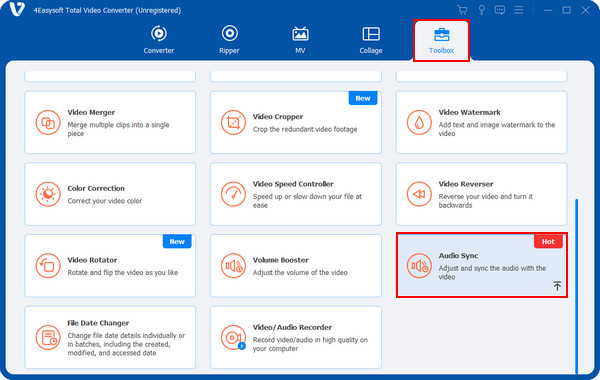Click the Video Reverser rewind icon
The image size is (600, 380).
coord(419,194)
